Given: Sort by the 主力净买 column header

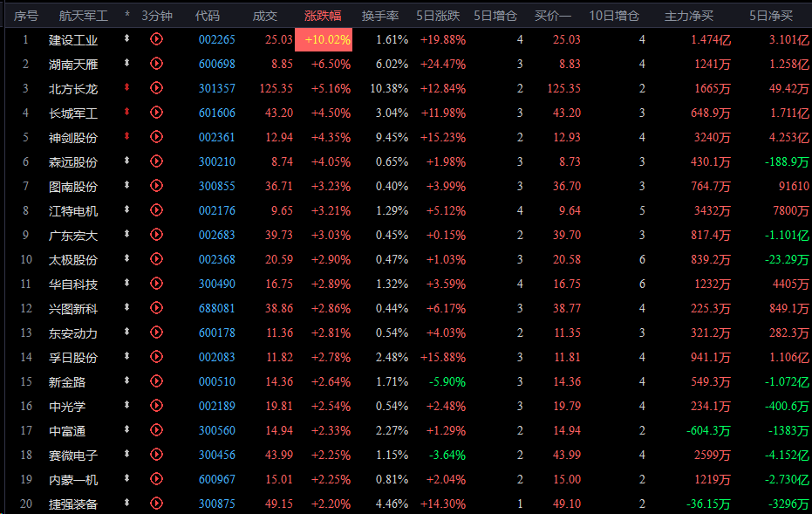Looking at the screenshot, I should point(689,16).
